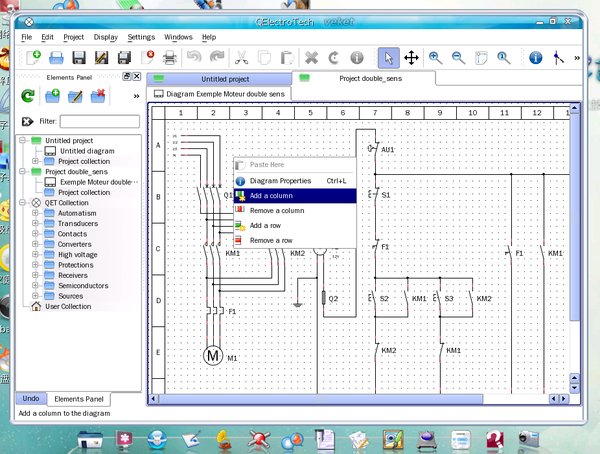Expand the Protections category node
The width and height of the screenshot is (600, 454).
[36, 265]
